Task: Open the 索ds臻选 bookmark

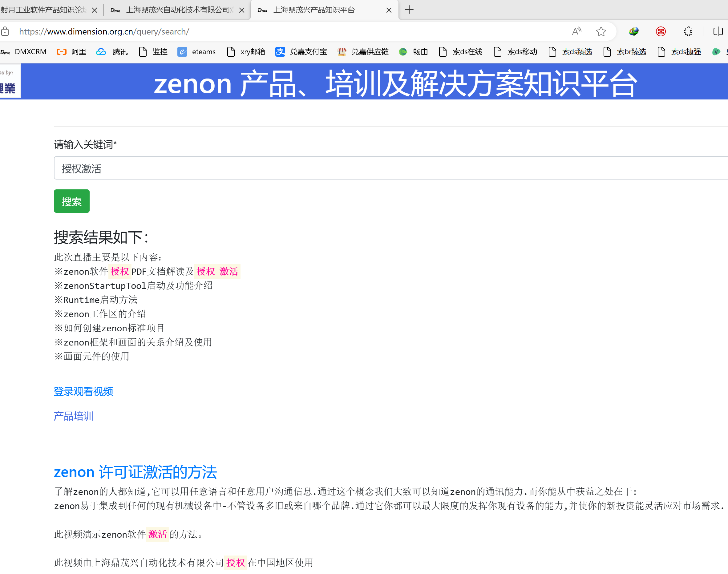Action: [570, 52]
